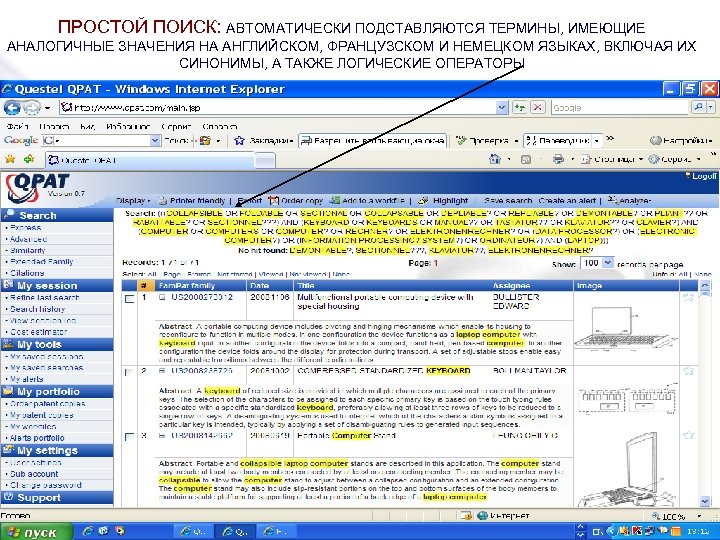Open Google toolbar search box dropdown

[x=156, y=141]
